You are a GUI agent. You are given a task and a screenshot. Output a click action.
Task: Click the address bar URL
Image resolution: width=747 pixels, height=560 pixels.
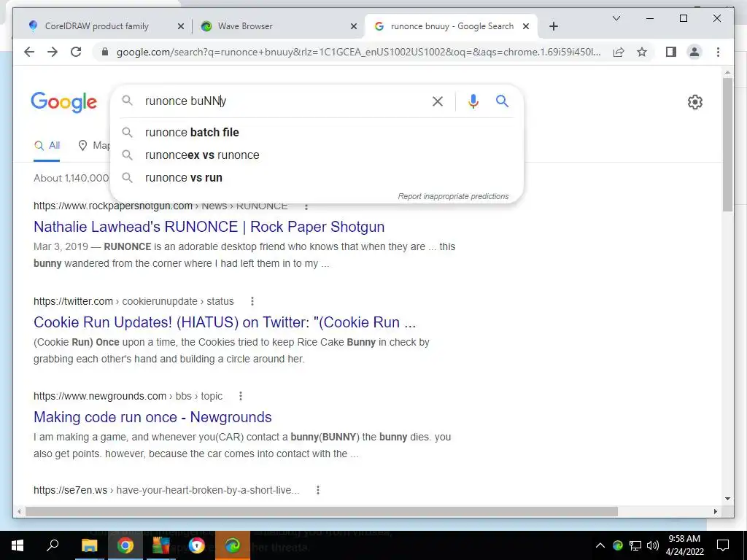358,52
